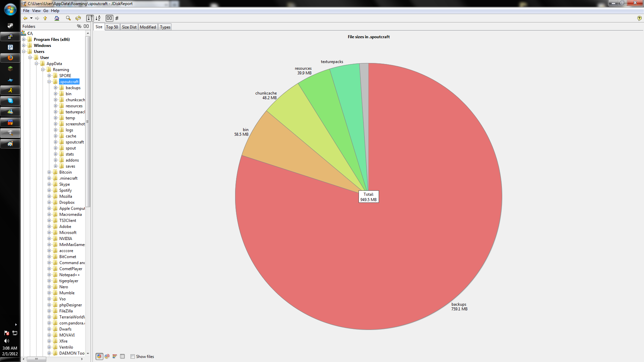
Task: Collapse the .spoutcraft folder node
Action: tap(49, 82)
